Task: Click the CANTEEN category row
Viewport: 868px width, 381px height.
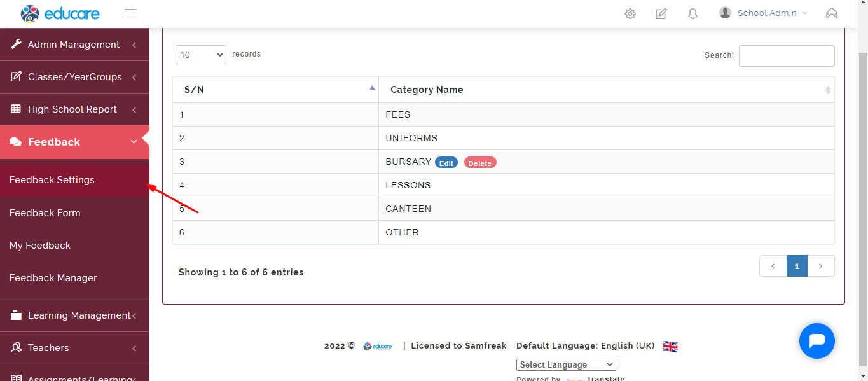Action: pos(503,209)
